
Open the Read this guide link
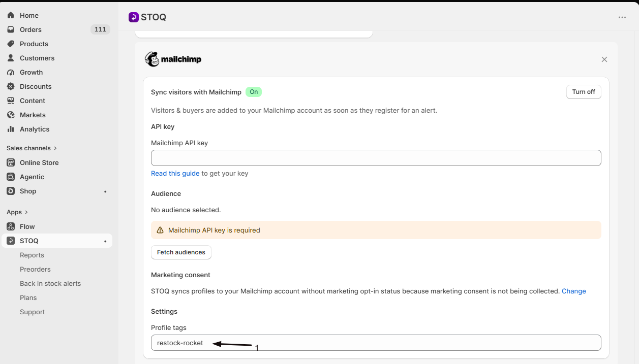click(x=175, y=173)
